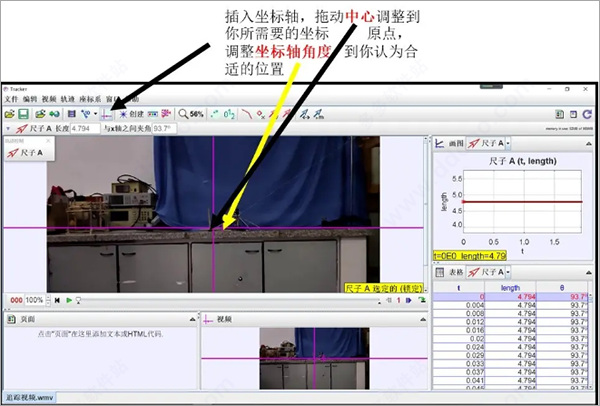Click the open file folder icon
Viewport: 600px width, 406px height.
tap(10, 114)
